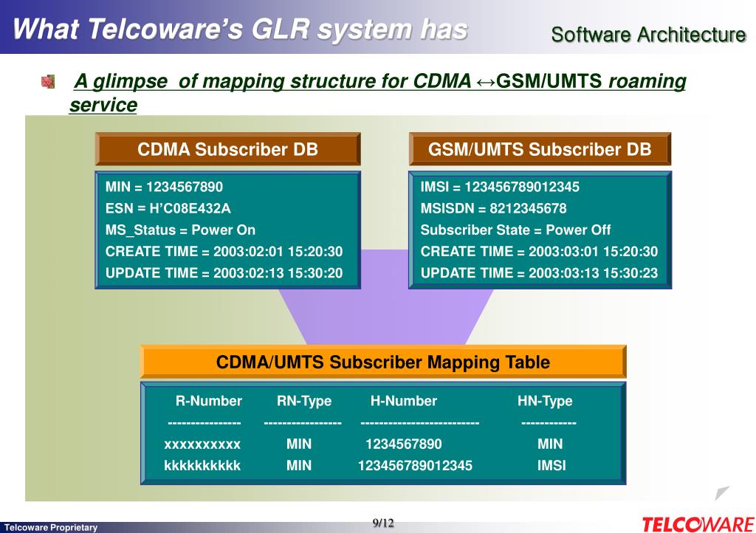Click the gray corner arrow icon
Screen dimensions: 756x533
pyautogui.click(x=722, y=492)
